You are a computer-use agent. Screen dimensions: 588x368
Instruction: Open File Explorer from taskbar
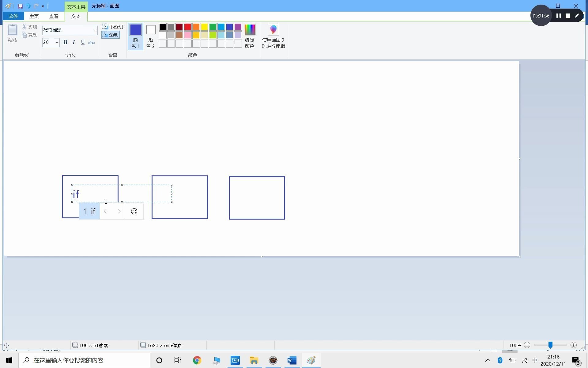pyautogui.click(x=254, y=360)
